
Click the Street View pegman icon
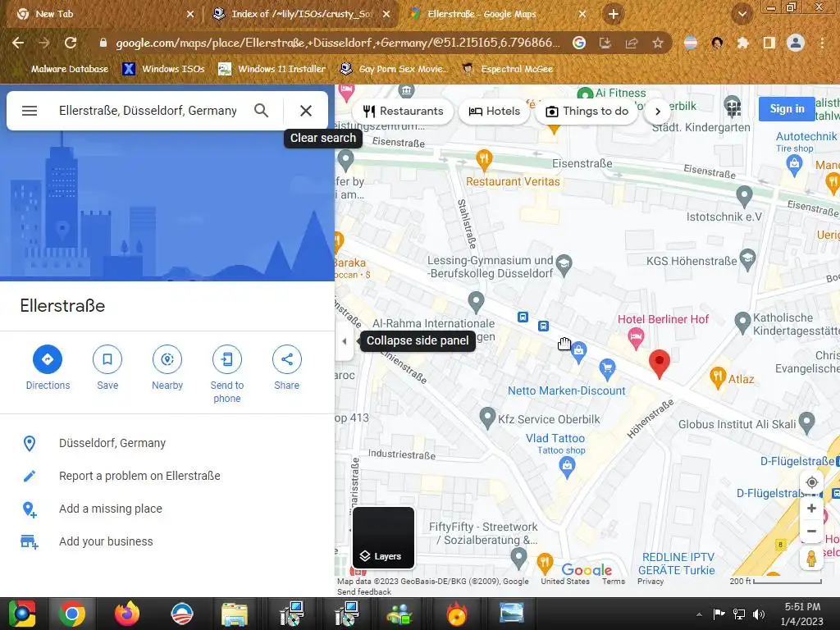click(811, 558)
